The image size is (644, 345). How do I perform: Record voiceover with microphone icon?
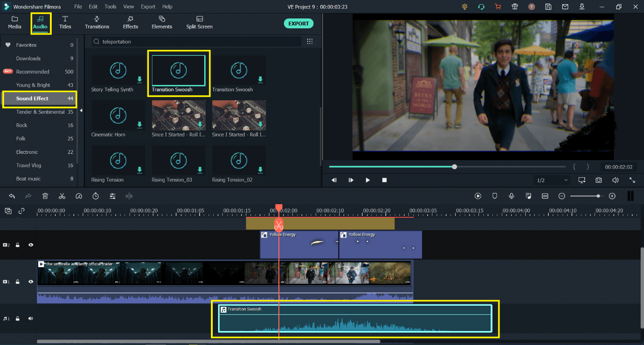(511, 196)
